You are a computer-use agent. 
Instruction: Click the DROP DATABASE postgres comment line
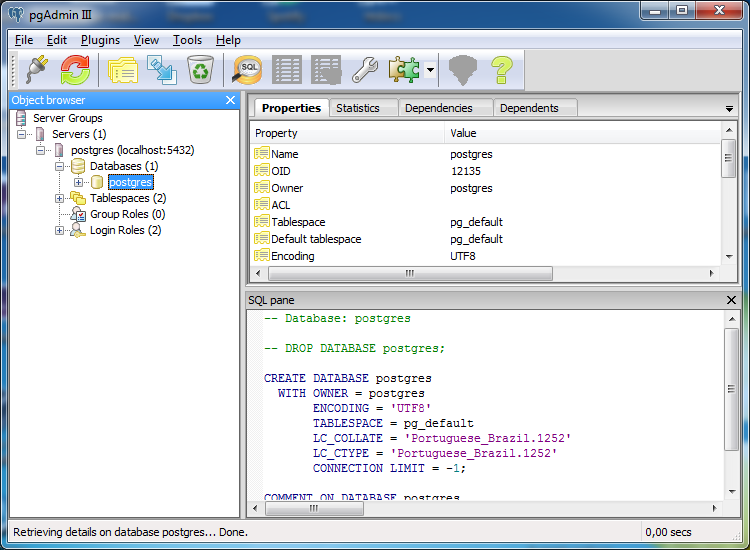354,348
